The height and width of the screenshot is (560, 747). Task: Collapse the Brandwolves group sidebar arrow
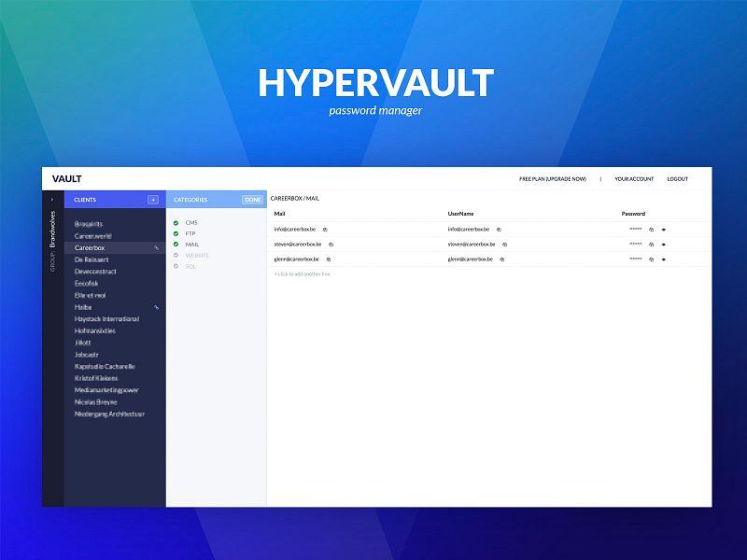point(52,200)
